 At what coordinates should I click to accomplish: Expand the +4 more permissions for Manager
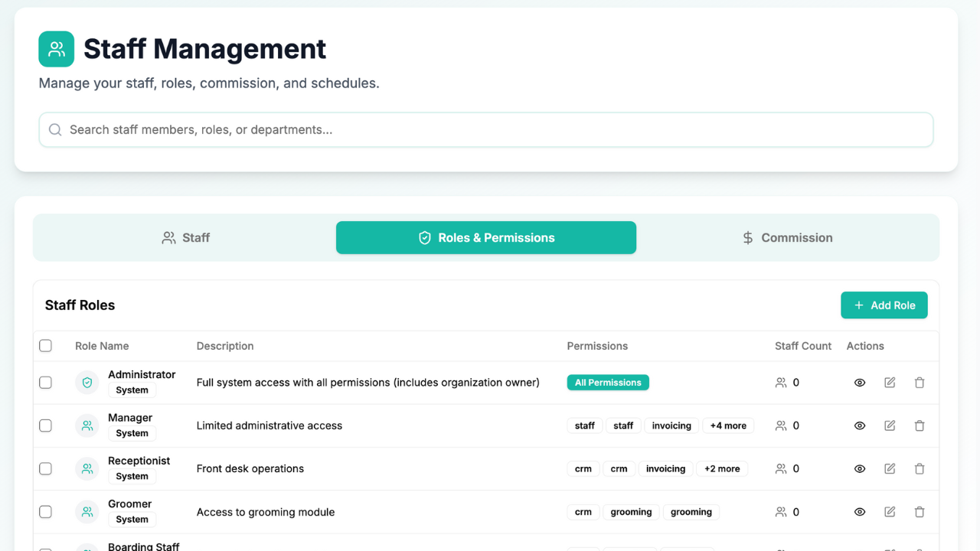(x=728, y=425)
